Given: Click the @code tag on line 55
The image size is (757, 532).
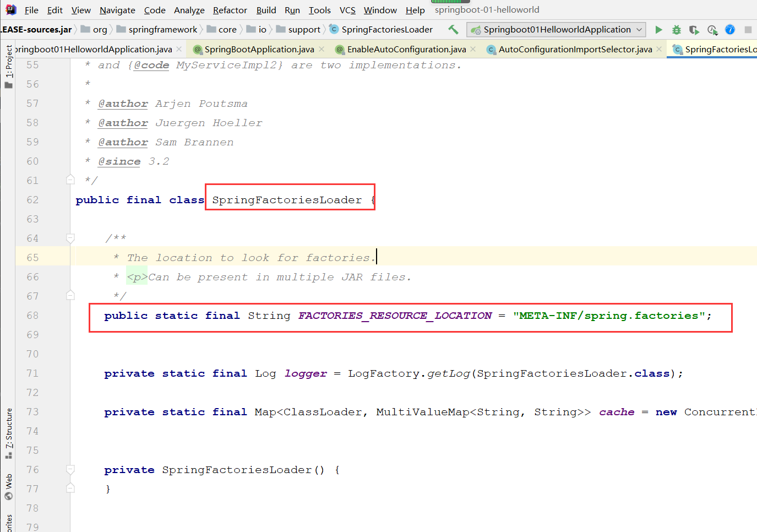Looking at the screenshot, I should point(151,65).
